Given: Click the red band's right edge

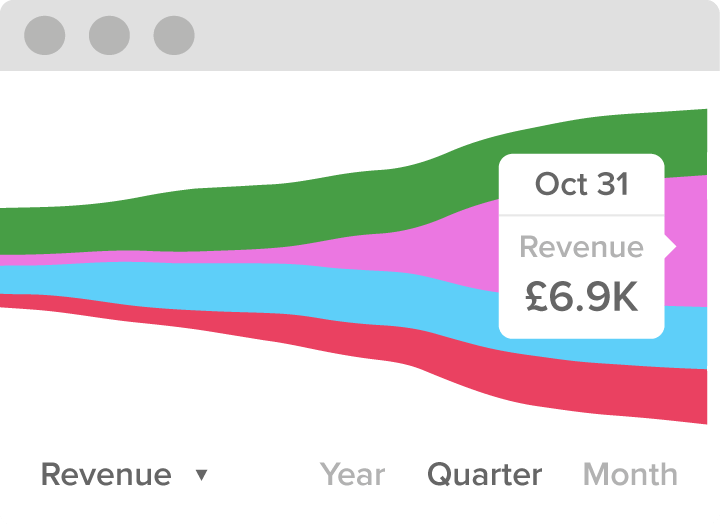Looking at the screenshot, I should pos(705,396).
